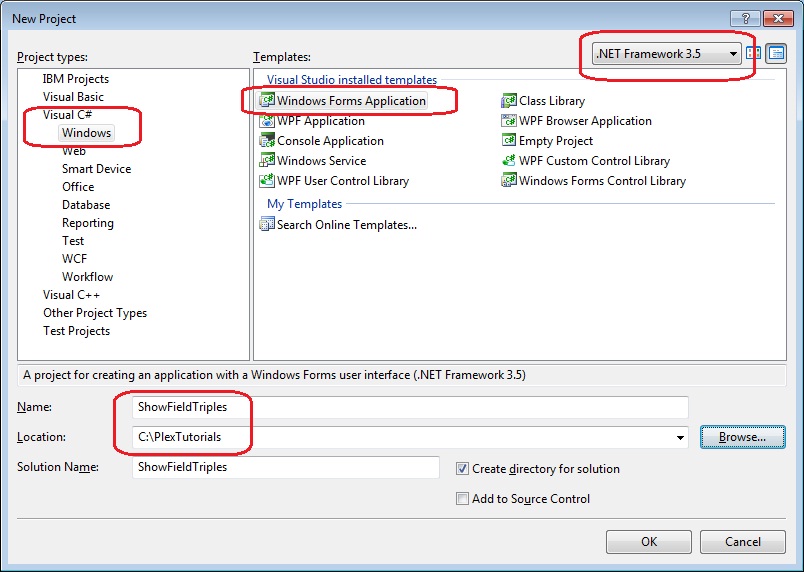Enable Add to Source Control checkbox
The height and width of the screenshot is (572, 804).
tap(462, 498)
